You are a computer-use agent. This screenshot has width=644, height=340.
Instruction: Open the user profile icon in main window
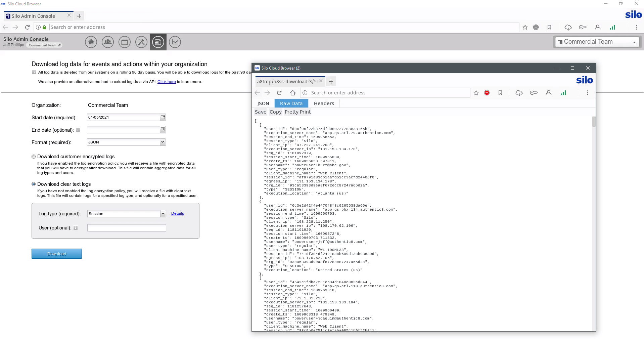598,27
